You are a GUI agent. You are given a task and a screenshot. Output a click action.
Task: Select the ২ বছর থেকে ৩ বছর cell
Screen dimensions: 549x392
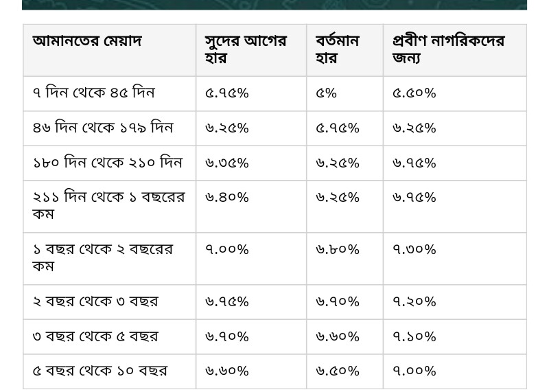tap(110, 302)
